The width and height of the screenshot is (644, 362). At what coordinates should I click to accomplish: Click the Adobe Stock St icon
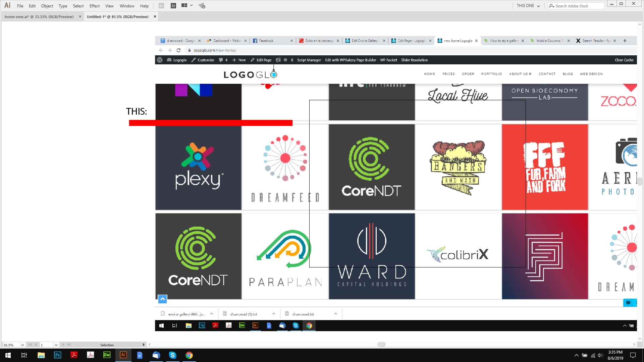173,6
